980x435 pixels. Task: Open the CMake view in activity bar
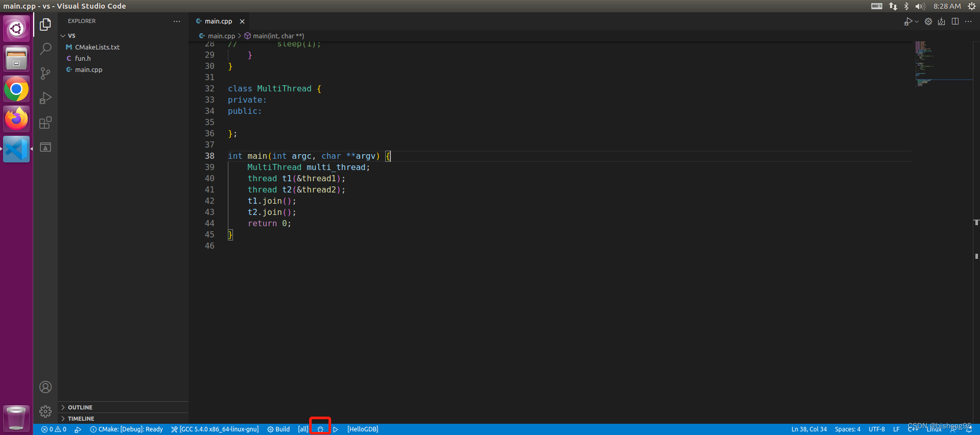click(45, 147)
